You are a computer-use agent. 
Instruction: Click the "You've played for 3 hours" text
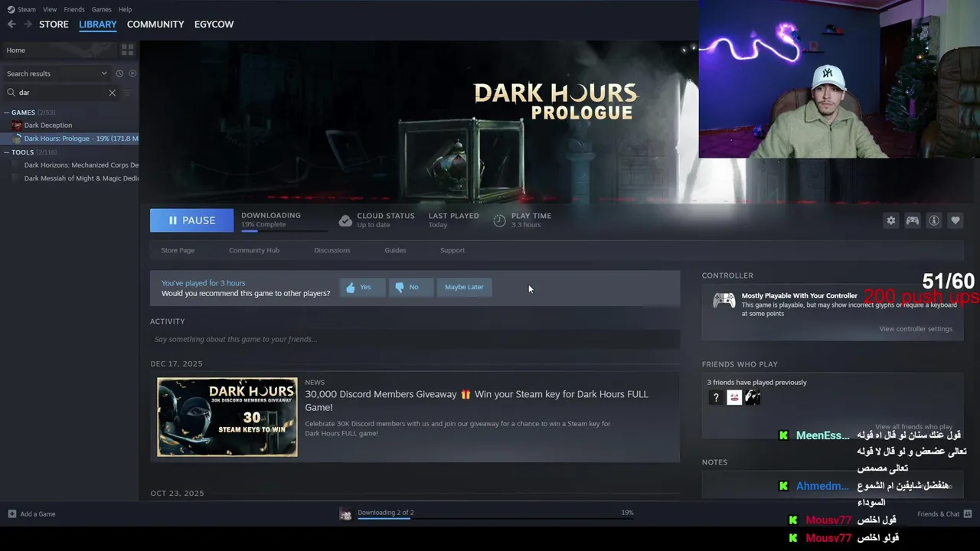203,283
